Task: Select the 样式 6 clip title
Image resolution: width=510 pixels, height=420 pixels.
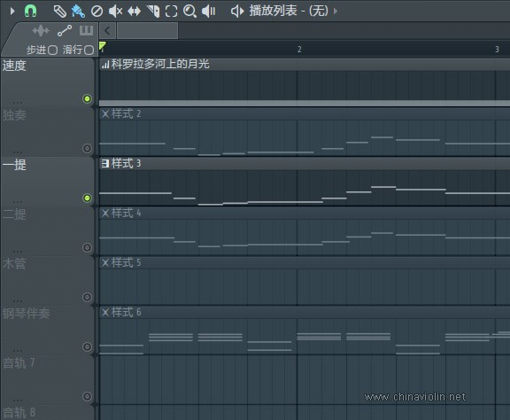Action: click(x=127, y=313)
